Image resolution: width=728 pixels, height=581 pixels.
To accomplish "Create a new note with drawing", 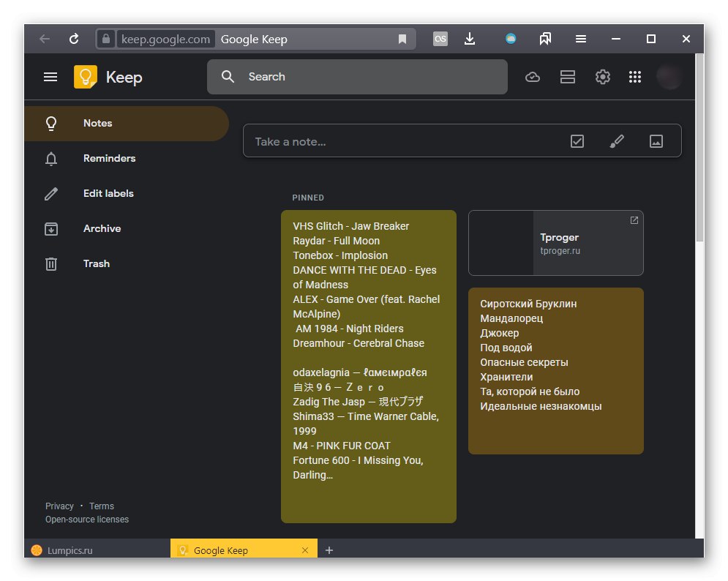I will click(617, 141).
